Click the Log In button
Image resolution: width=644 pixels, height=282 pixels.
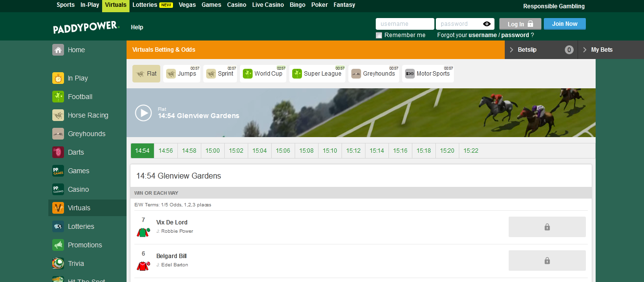pyautogui.click(x=520, y=24)
